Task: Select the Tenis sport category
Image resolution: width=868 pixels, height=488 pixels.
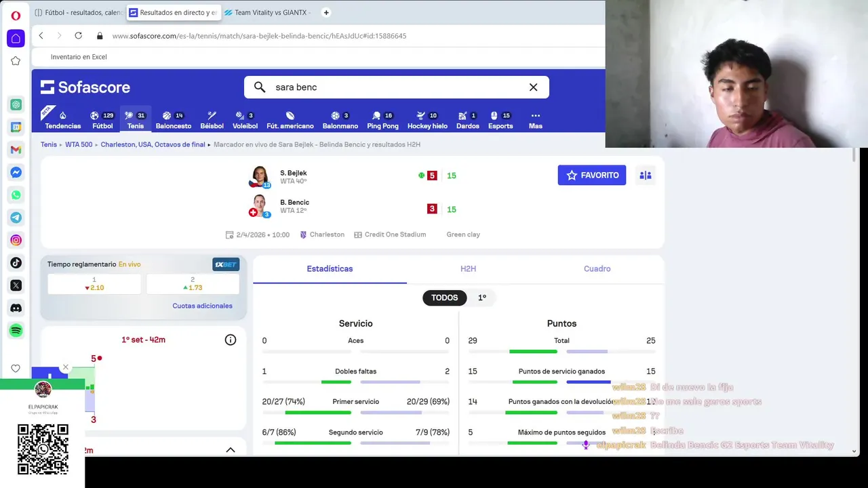Action: (136, 120)
